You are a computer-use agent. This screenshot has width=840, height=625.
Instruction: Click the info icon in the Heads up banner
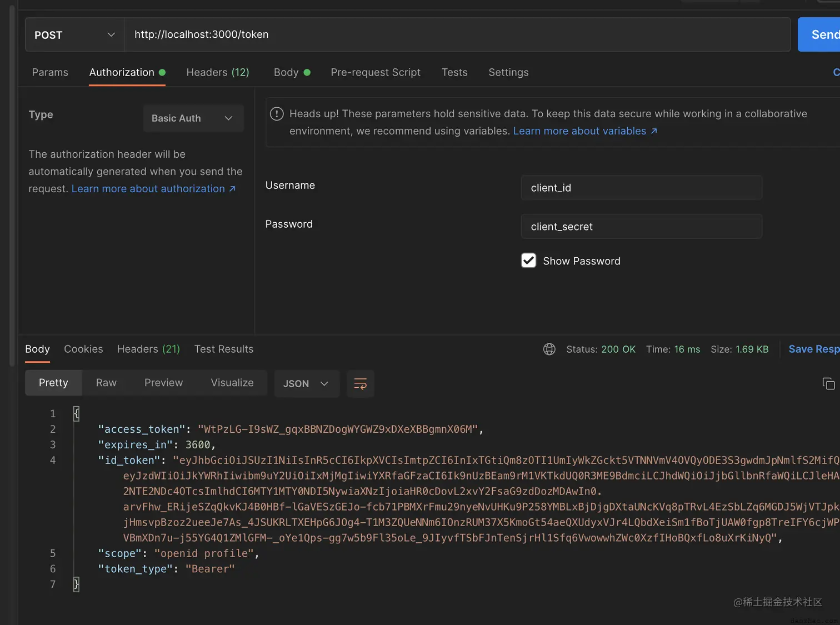[x=277, y=114]
